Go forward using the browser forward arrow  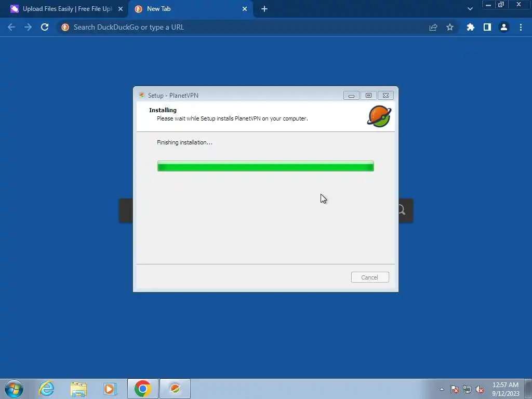28,27
